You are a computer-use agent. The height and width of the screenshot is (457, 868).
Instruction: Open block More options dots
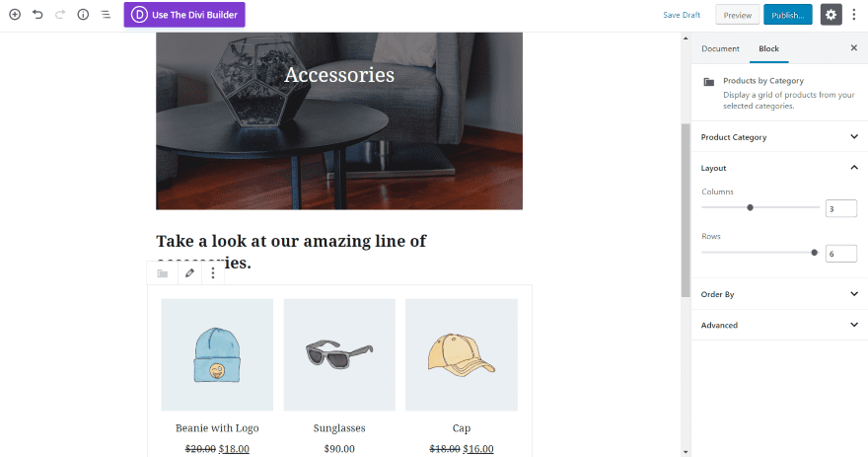tap(213, 273)
